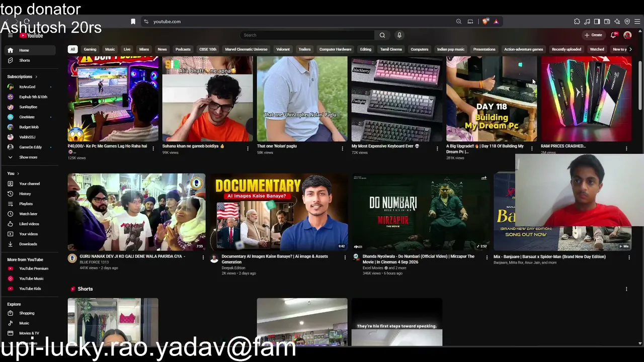Play the Do Numbari Mirzapur thumbnail
The height and width of the screenshot is (362, 644).
pos(421,212)
